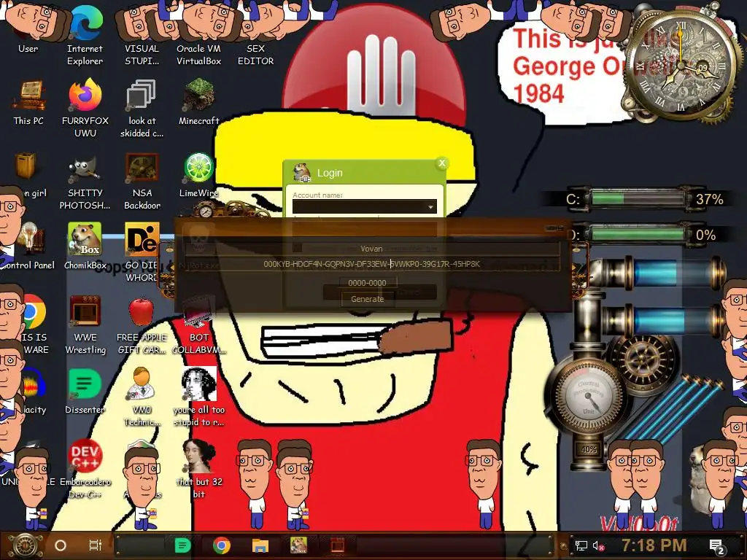
Task: Launch Internet Explorer (Edge) shortcut
Action: click(x=85, y=36)
